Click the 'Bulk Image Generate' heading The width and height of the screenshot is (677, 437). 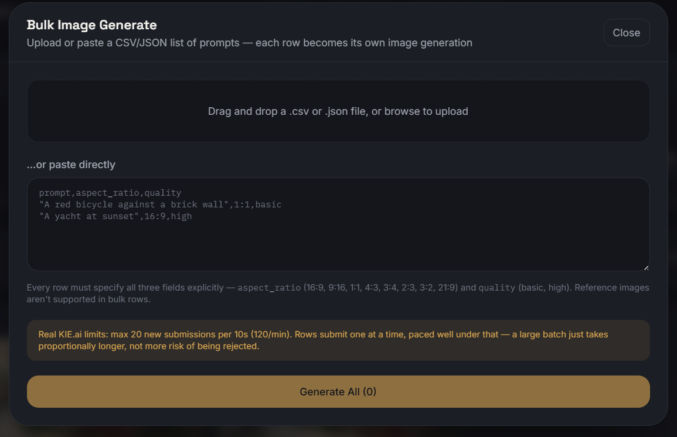(92, 25)
